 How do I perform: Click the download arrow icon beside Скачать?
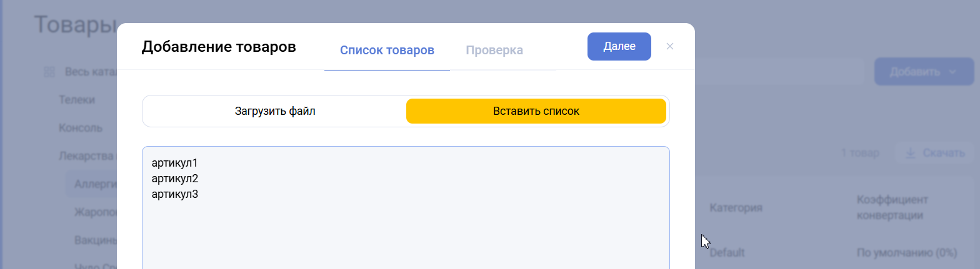pyautogui.click(x=910, y=153)
